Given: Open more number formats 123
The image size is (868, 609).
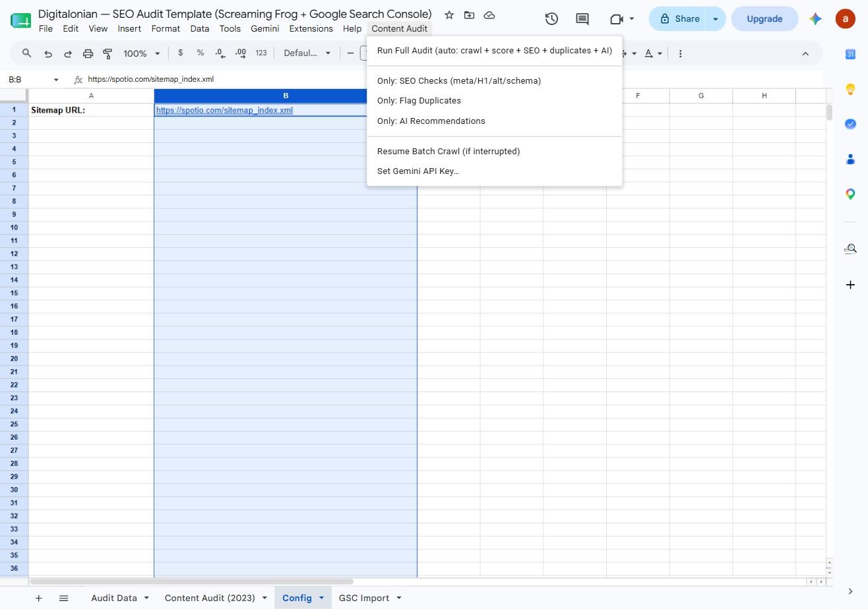Looking at the screenshot, I should [x=261, y=53].
